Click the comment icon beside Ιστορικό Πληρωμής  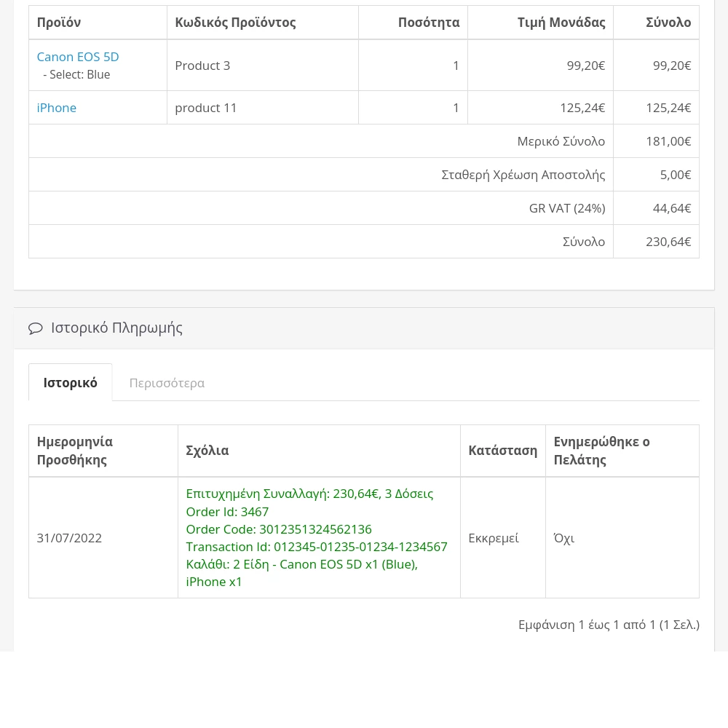pos(35,328)
